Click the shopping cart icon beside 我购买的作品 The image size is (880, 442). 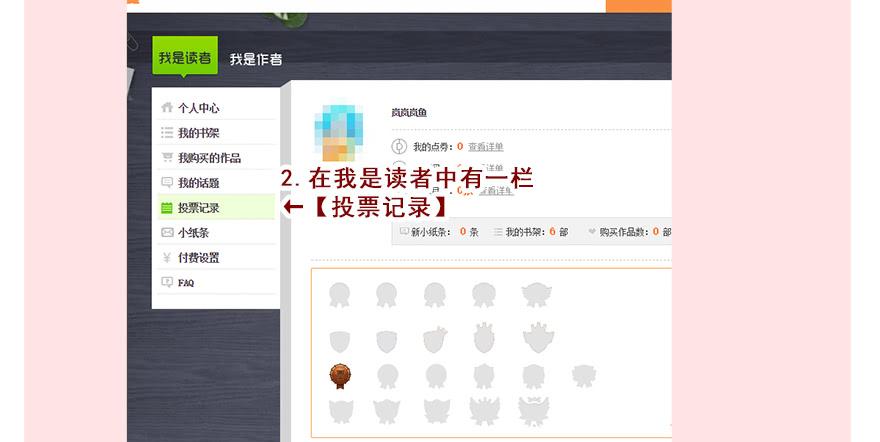tap(167, 158)
